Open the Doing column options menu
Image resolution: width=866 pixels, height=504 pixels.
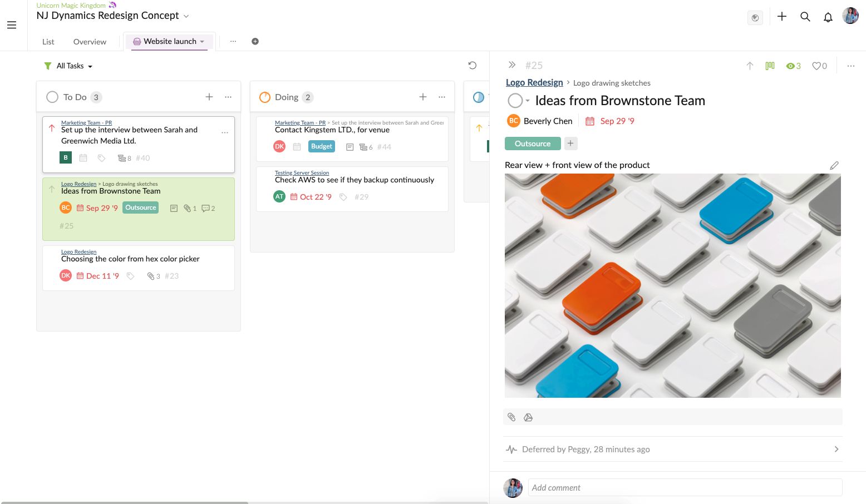pos(442,97)
